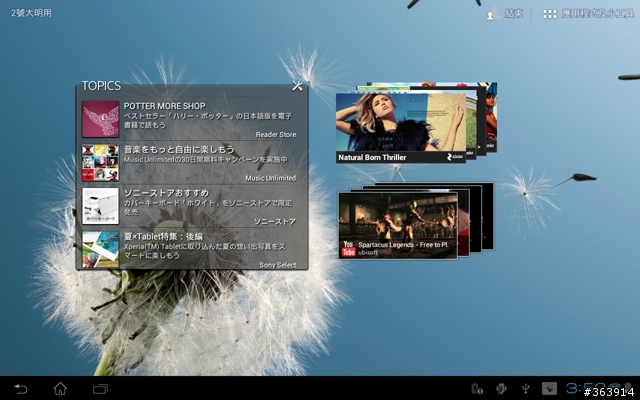Open the 夏×Tablet特集 photo thumbnail

pos(100,249)
